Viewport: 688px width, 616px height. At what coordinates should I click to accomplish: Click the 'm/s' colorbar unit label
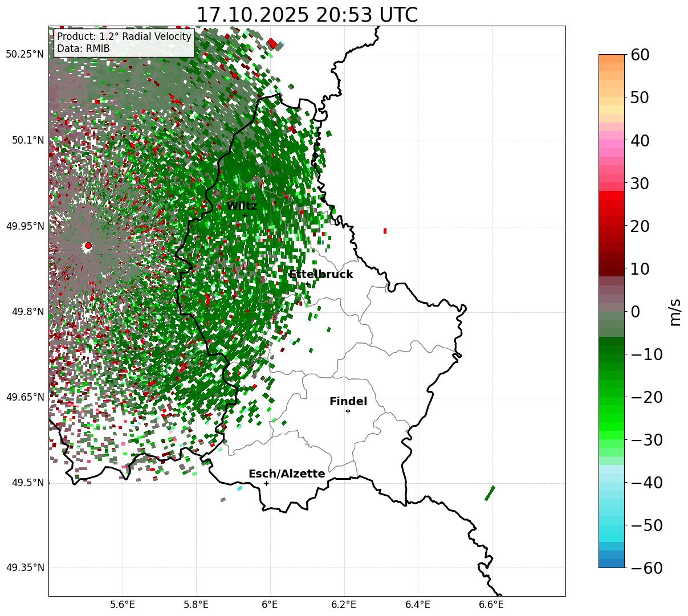click(675, 312)
